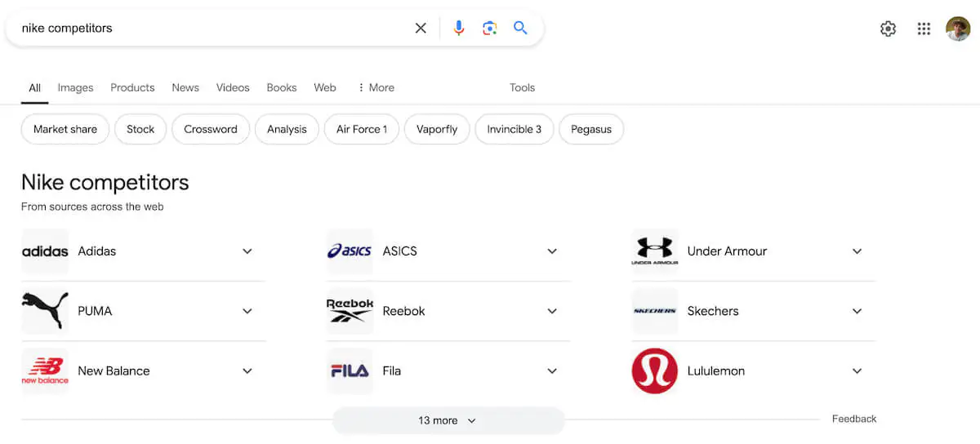Expand the Reebok entry chevron

[552, 311]
